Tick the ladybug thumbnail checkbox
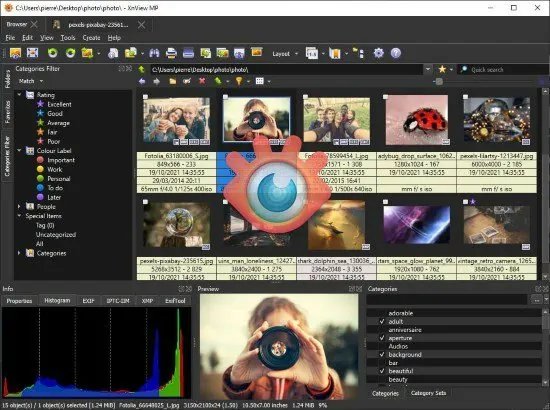The height and width of the screenshot is (410, 550). pos(385,97)
